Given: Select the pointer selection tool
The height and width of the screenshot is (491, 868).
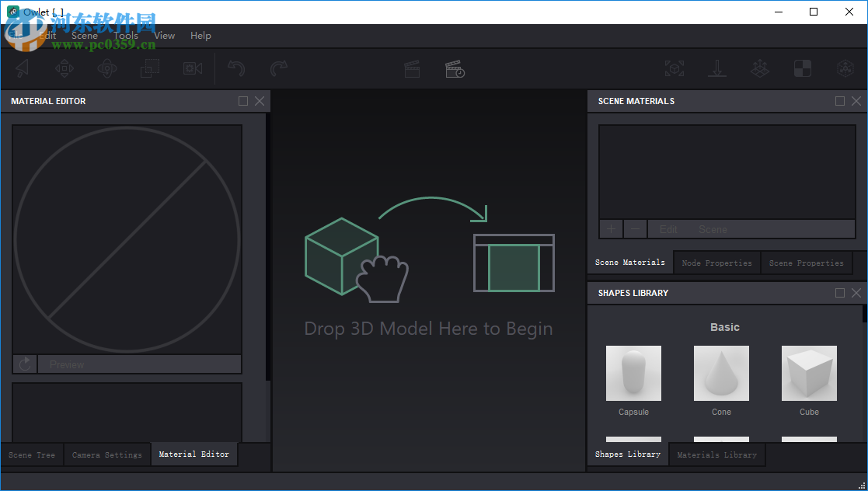Looking at the screenshot, I should click(22, 68).
